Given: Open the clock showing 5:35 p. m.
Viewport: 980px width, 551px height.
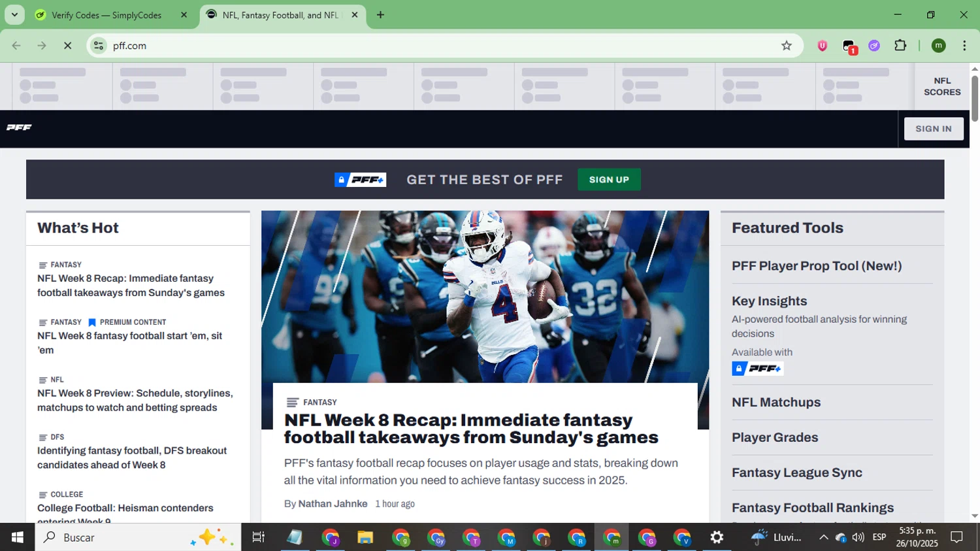Looking at the screenshot, I should click(917, 537).
